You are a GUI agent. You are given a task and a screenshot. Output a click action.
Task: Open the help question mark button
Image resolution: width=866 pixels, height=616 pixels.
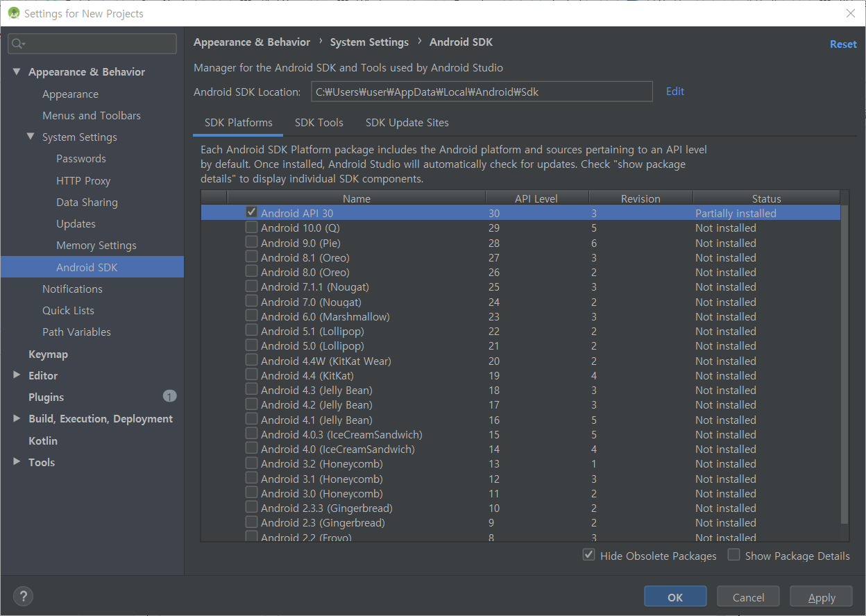[x=23, y=596]
